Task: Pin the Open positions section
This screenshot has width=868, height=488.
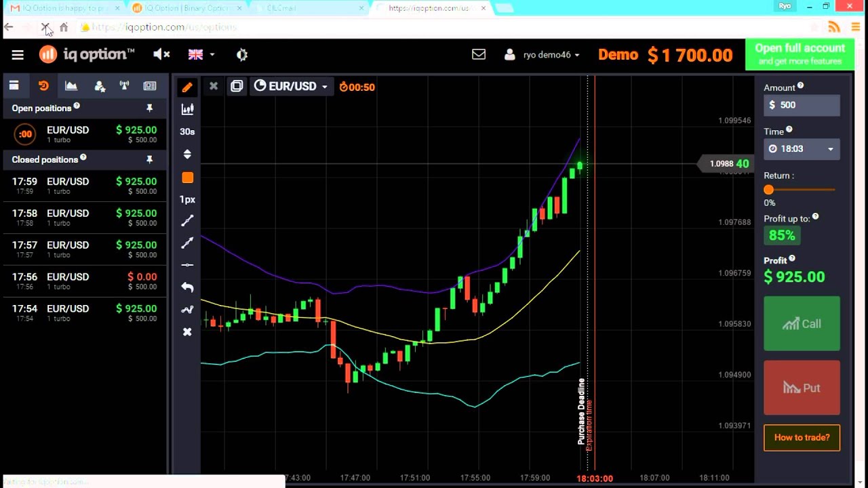Action: coord(149,108)
